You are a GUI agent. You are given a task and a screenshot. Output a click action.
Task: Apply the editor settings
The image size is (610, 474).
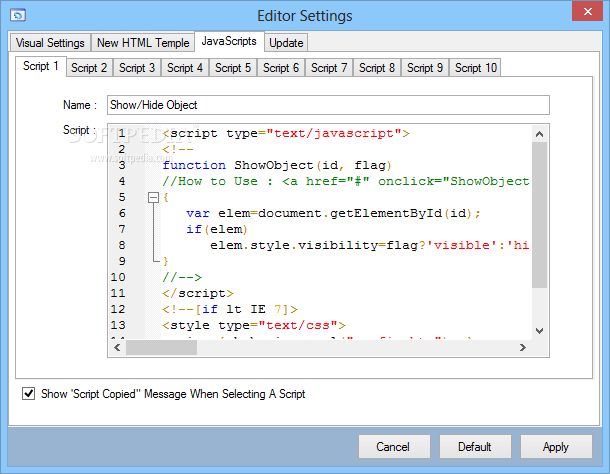(x=556, y=447)
